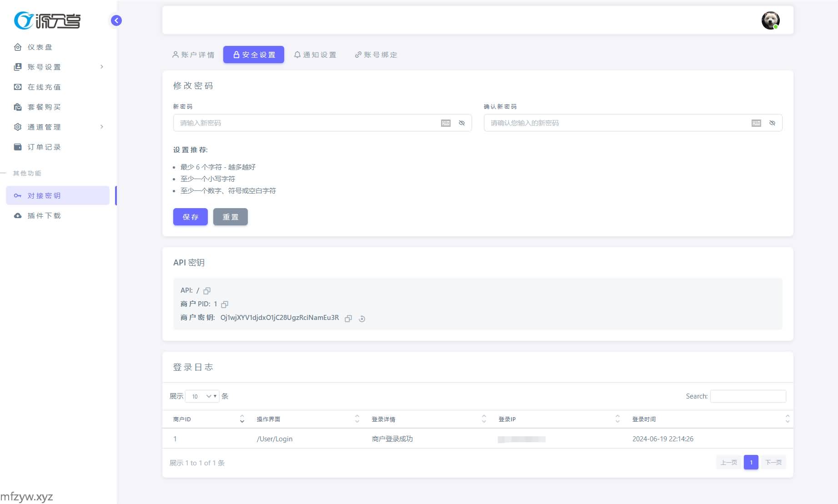Switch to the 通知设置 tab
The image size is (838, 504).
tap(315, 55)
